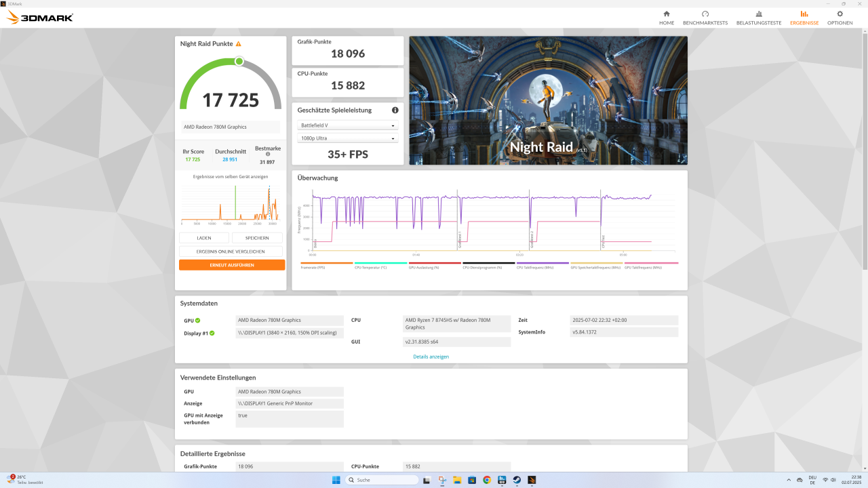Click the SPEICHERN button
The height and width of the screenshot is (488, 868).
tap(257, 238)
